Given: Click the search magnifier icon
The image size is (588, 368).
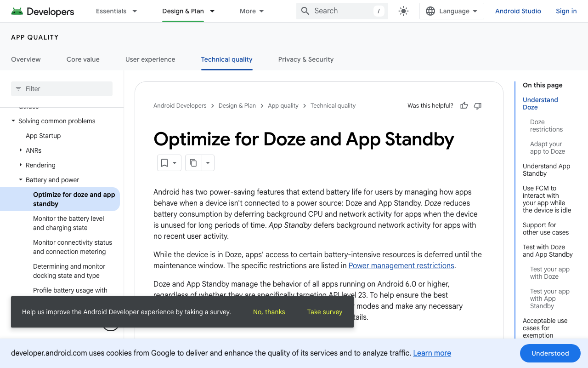Looking at the screenshot, I should click(x=305, y=11).
